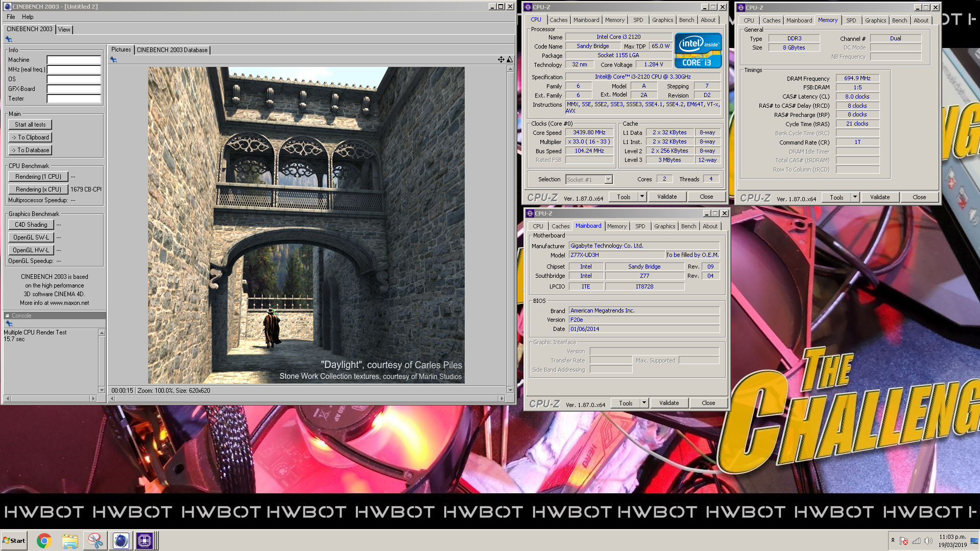This screenshot has height=551, width=980.
Task: Open the Start menu
Action: (x=14, y=541)
